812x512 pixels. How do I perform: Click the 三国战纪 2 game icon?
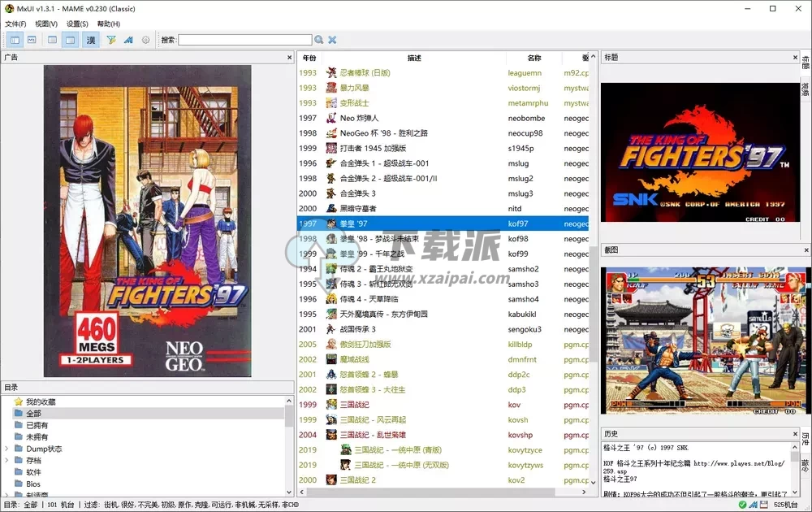pyautogui.click(x=331, y=479)
